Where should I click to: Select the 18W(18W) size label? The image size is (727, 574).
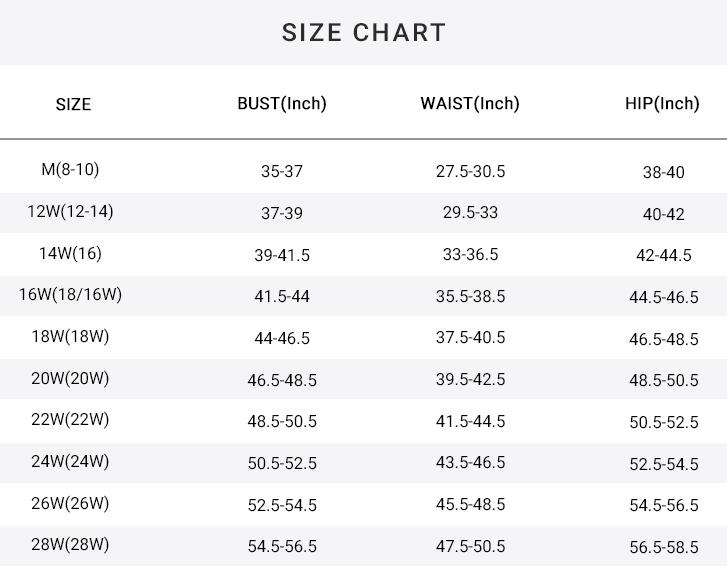(x=70, y=336)
